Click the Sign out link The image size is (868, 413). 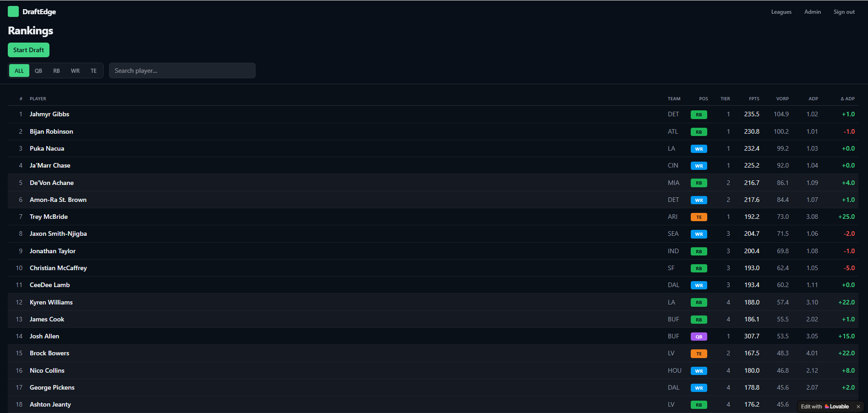(x=844, y=12)
